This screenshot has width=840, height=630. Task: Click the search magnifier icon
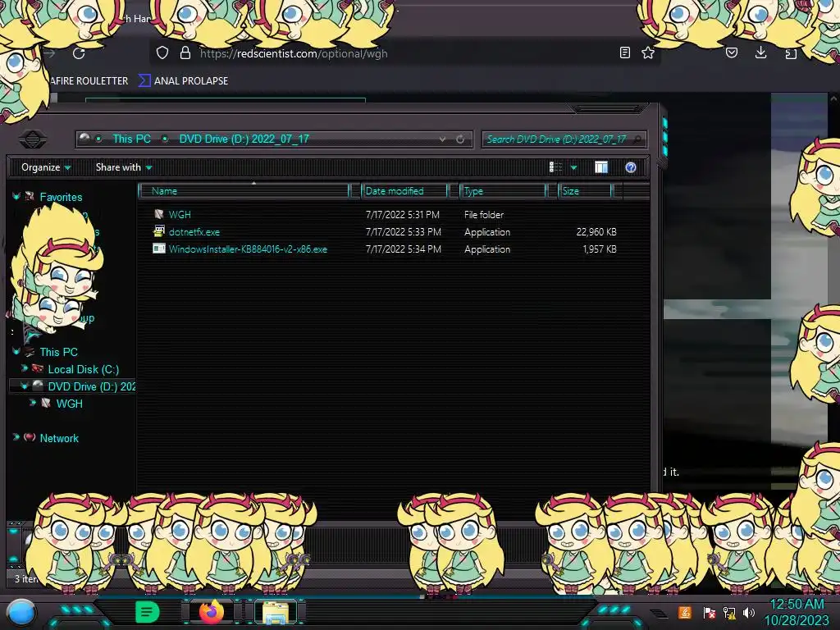click(637, 139)
